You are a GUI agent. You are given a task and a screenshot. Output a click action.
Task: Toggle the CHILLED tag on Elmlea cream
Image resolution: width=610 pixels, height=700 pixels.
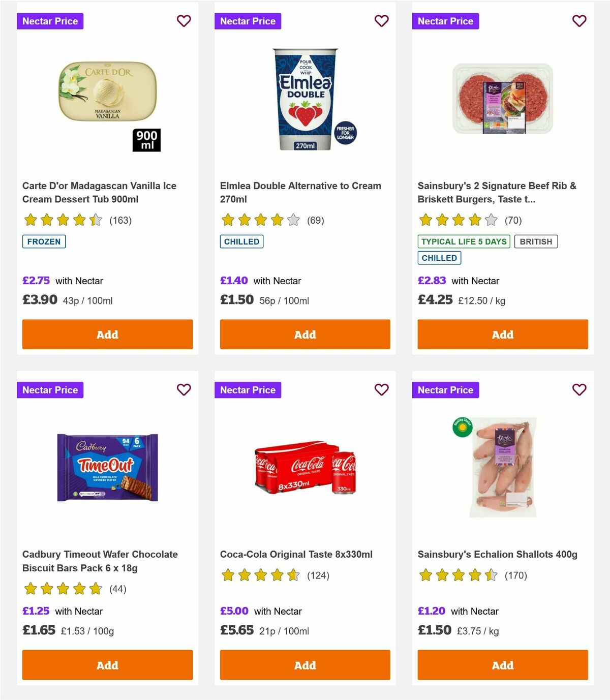coord(241,241)
